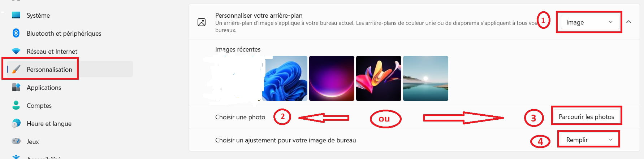This screenshot has width=644, height=159.
Task: Choose the purple glowing sphere wallpaper
Action: pos(332,78)
